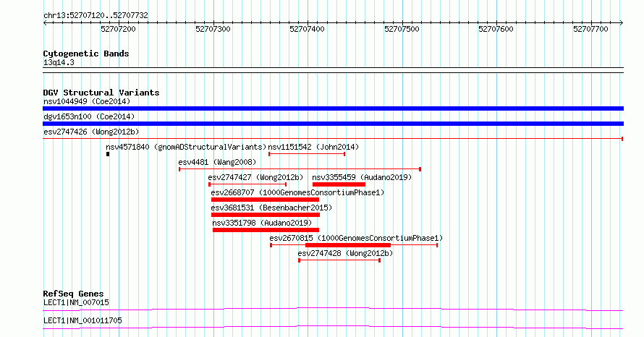Click the DGV Structural Variants track heading
The height and width of the screenshot is (337, 644).
point(101,93)
